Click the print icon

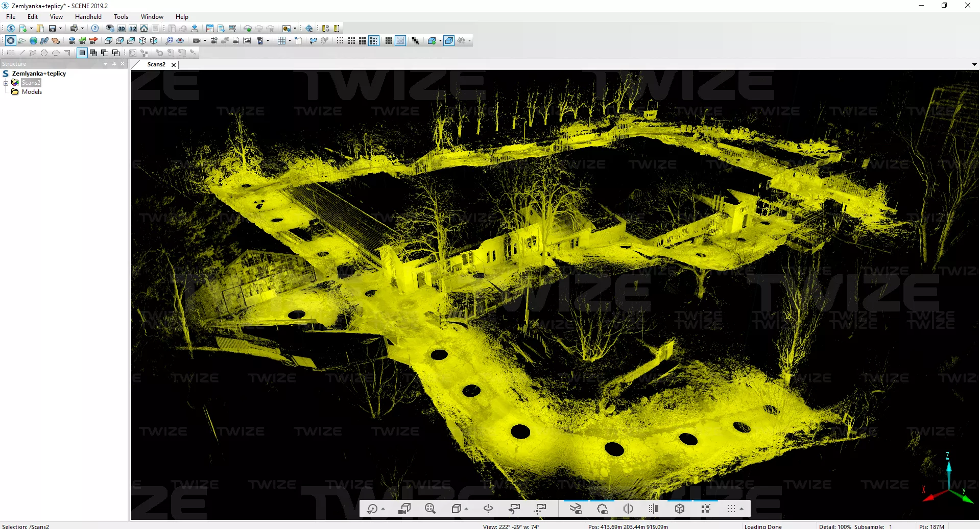point(74,29)
